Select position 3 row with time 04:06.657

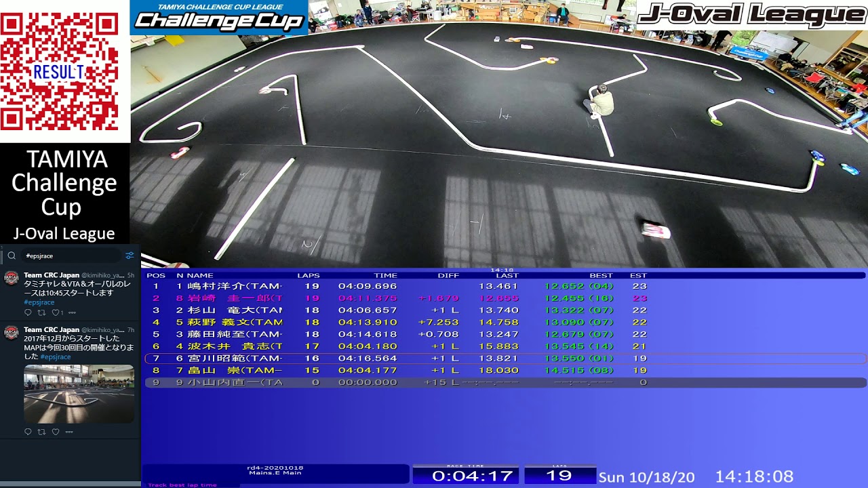[505, 310]
